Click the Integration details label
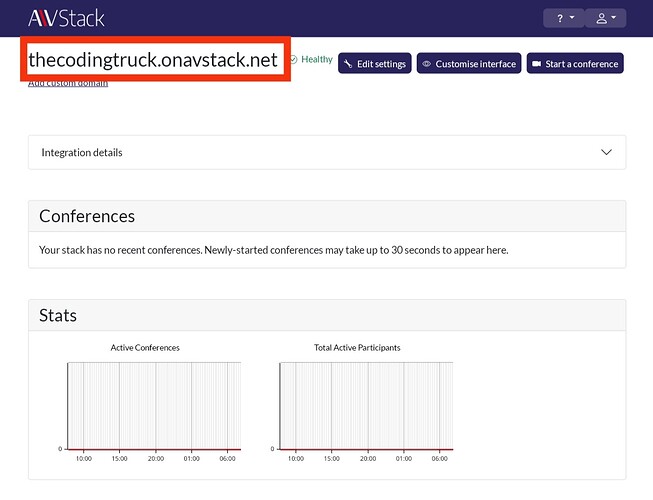Viewport: 653px width, 500px height. (82, 153)
